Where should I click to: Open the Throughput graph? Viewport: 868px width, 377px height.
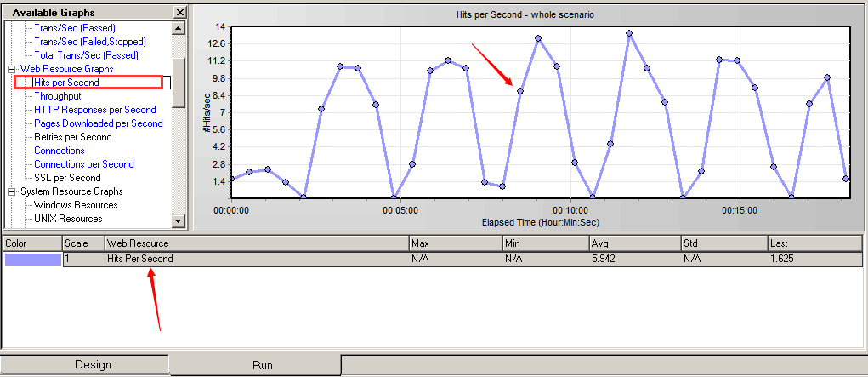click(x=58, y=96)
